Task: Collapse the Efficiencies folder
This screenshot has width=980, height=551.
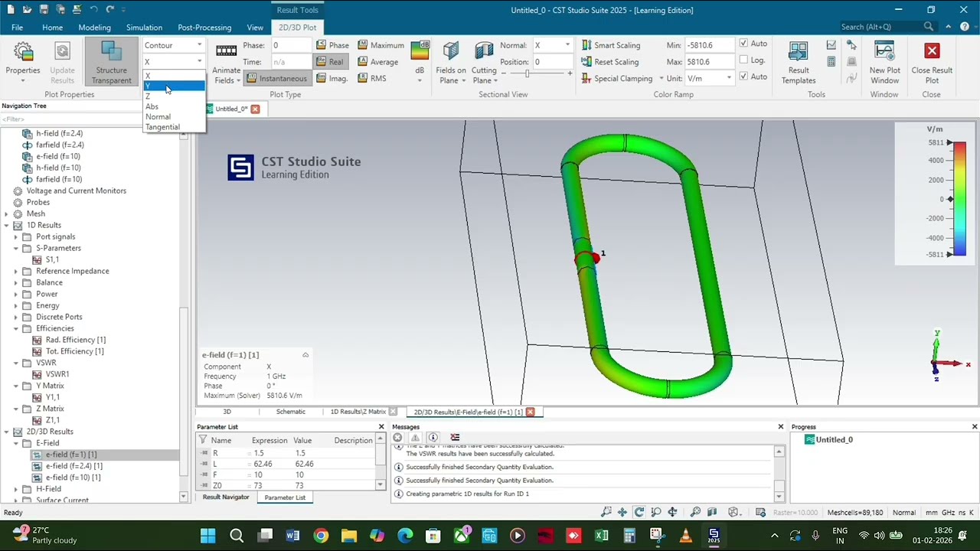Action: point(16,328)
